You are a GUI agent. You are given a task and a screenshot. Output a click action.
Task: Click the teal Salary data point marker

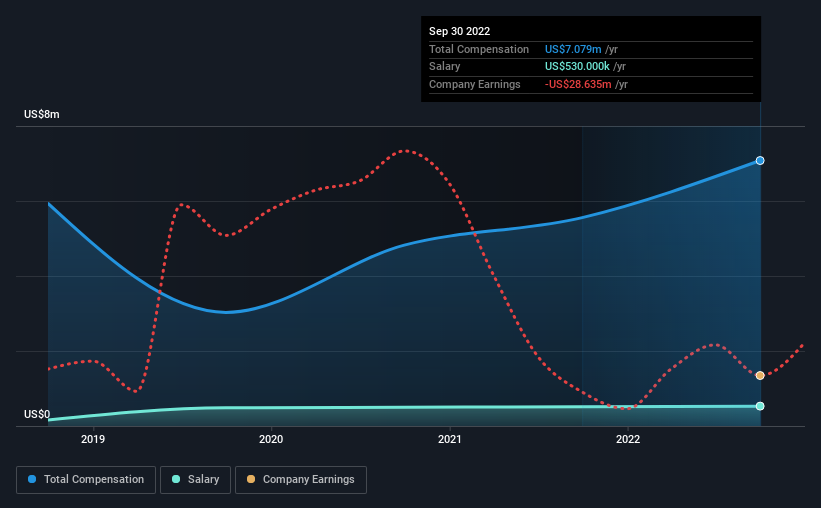click(760, 406)
